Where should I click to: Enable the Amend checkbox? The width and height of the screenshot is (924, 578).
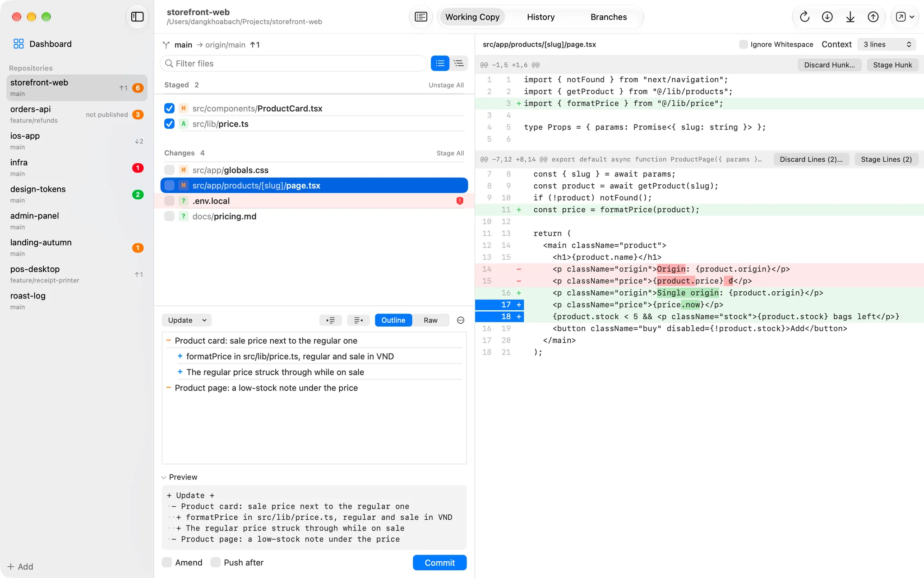[x=167, y=562]
